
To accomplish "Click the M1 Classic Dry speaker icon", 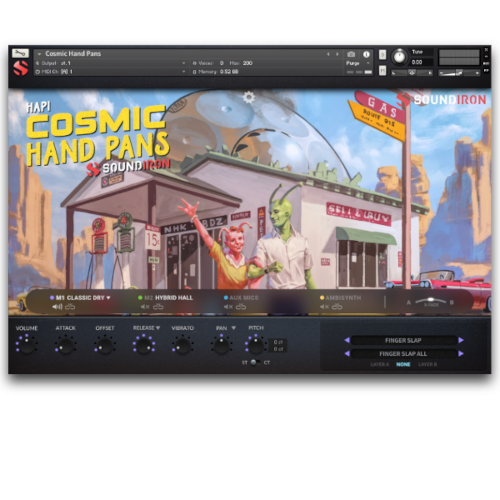I will 57,307.
